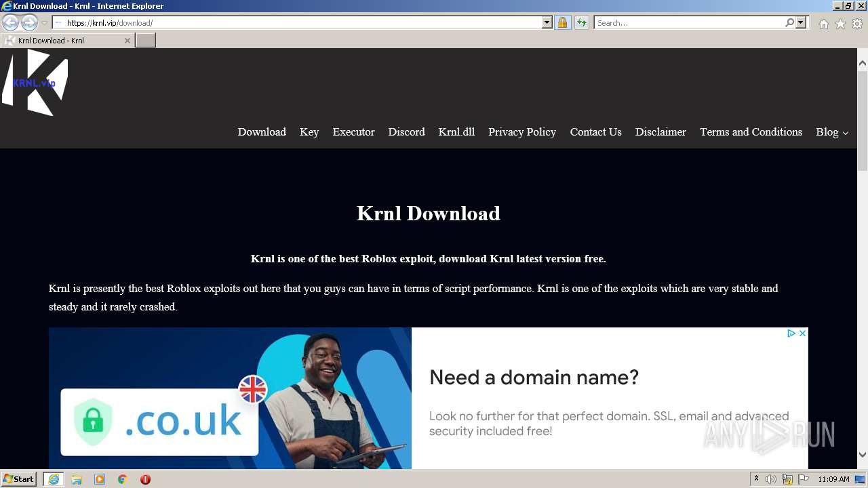Click the Refresh page icon
Viewport: 868px width, 488px height.
click(581, 22)
